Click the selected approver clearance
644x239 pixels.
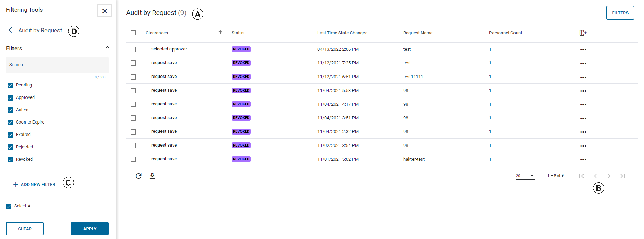[x=169, y=49]
